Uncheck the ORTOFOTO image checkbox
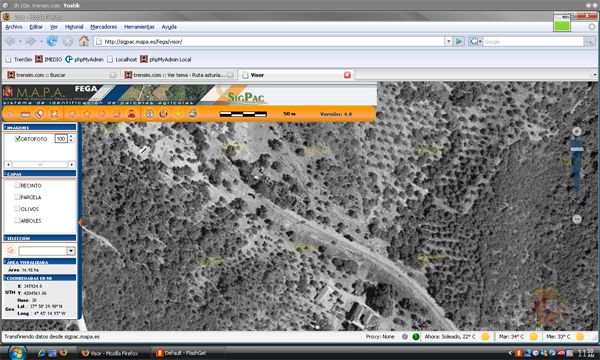Screen dimensions: 600x360 pyautogui.click(x=17, y=138)
